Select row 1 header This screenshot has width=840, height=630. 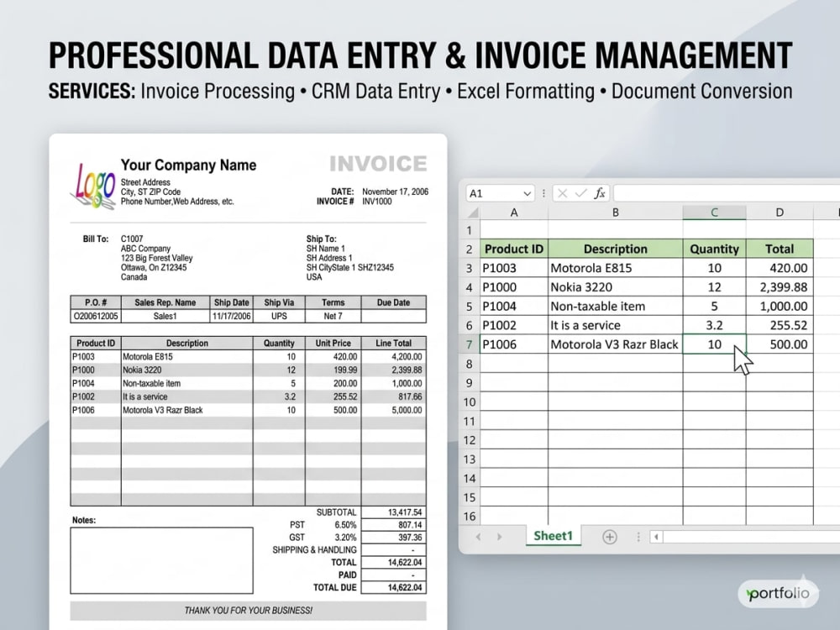[x=470, y=230]
